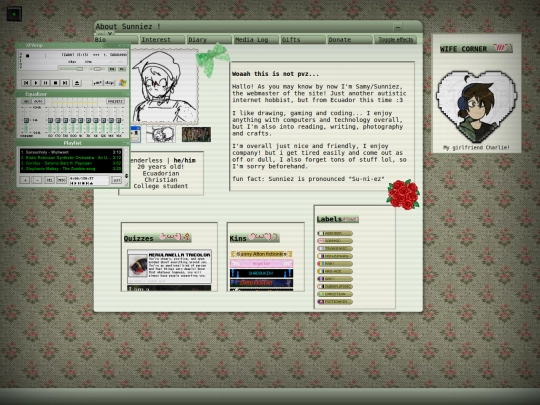Click the Christian label badge
540x405 pixels.
coord(335,294)
